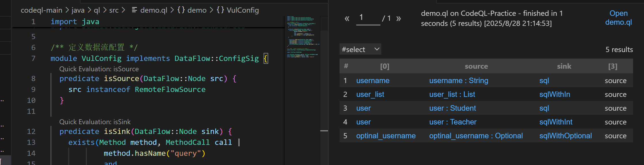Open 'optinal_username : Optional' source link
This screenshot has width=644, height=165.
[476, 136]
